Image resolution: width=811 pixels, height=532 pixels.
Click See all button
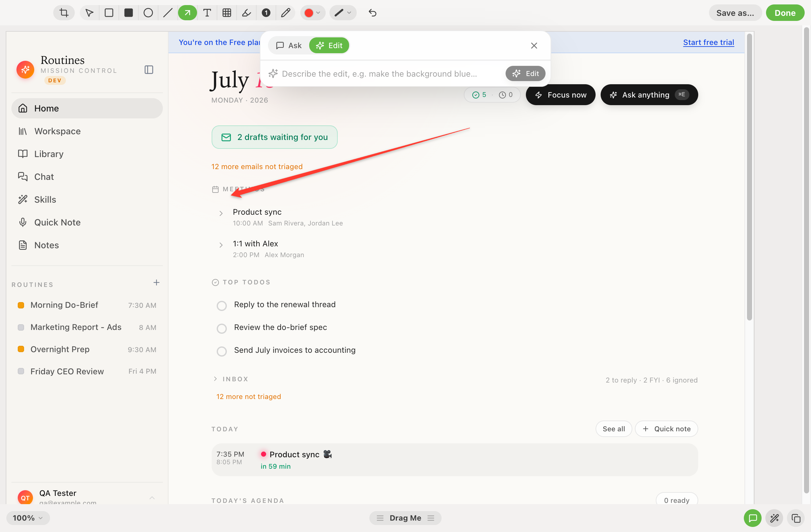(614, 429)
